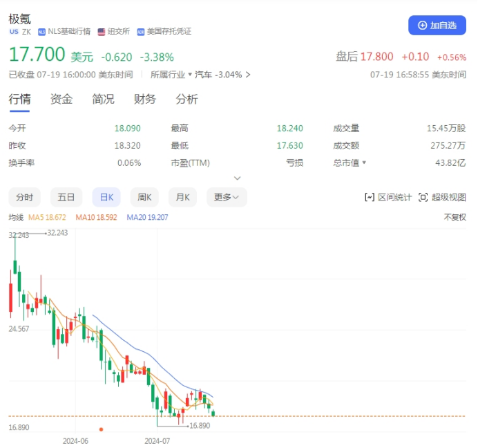Viewport: 478px width, 448px height.
Task: Click the NLS基础行情 icon
Action: point(41,32)
